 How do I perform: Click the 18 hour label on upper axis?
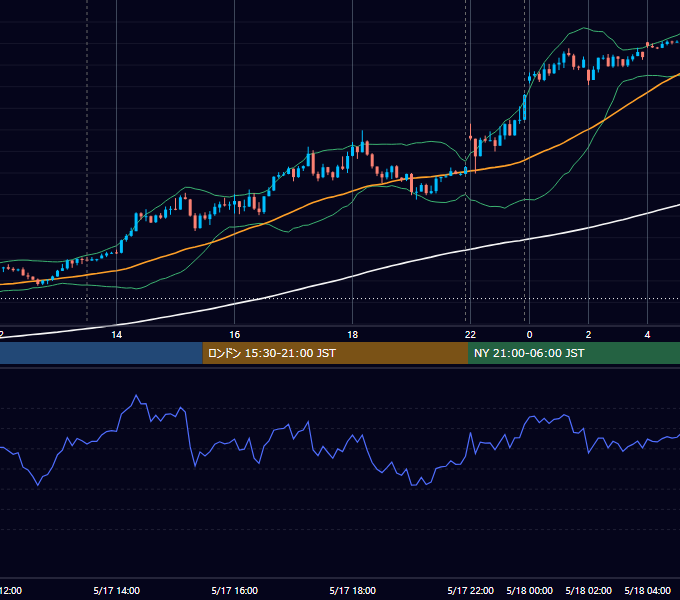(353, 335)
